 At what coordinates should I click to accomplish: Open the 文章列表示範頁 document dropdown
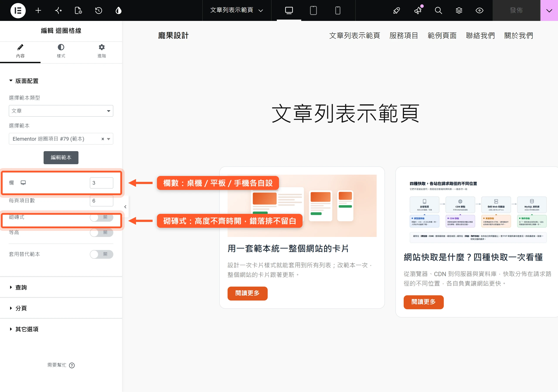(237, 10)
